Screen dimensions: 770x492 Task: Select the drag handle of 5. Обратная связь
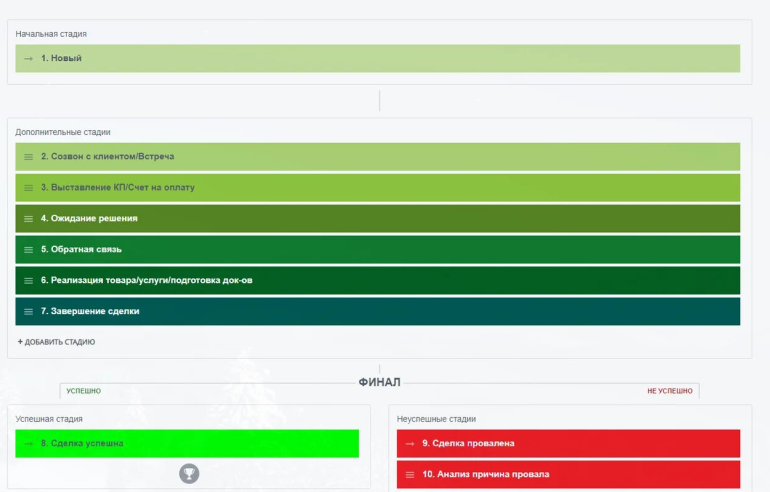28,250
